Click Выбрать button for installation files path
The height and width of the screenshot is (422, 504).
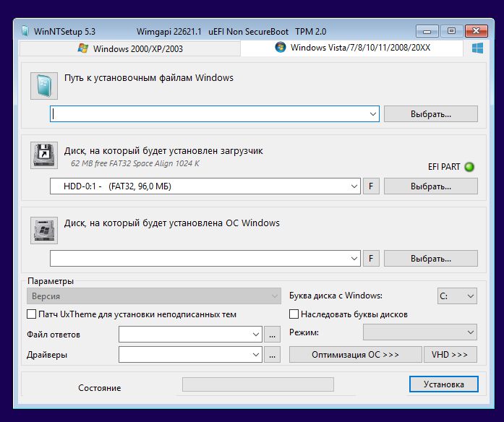click(431, 114)
